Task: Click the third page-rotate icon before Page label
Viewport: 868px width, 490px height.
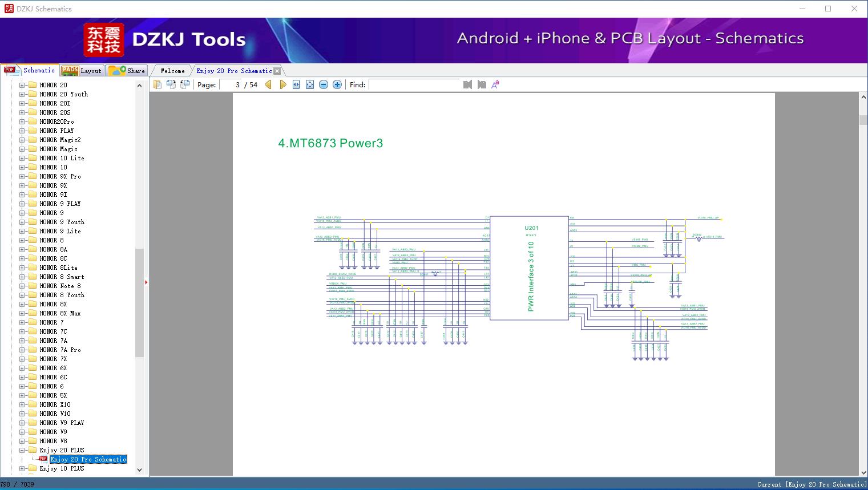Action: click(185, 84)
